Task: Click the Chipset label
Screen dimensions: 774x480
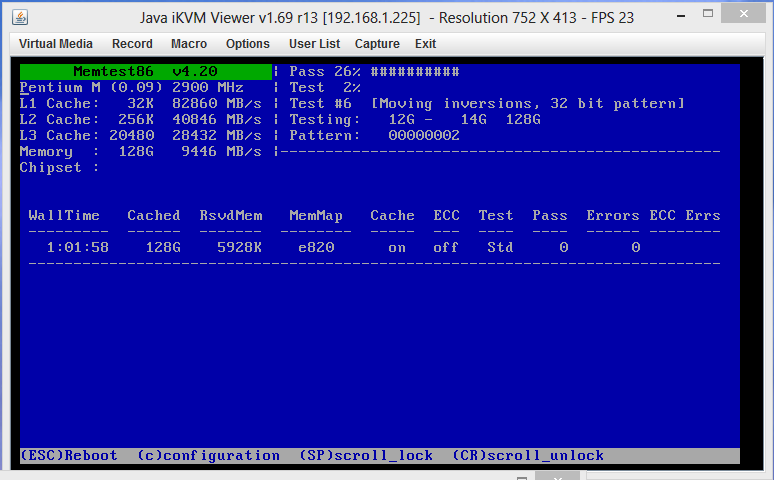Action: [x=59, y=168]
